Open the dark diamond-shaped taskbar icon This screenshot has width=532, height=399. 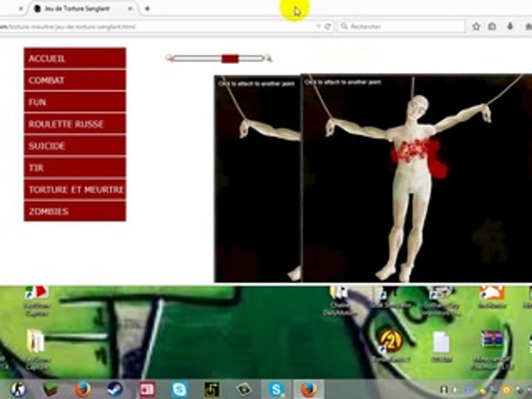(244, 390)
